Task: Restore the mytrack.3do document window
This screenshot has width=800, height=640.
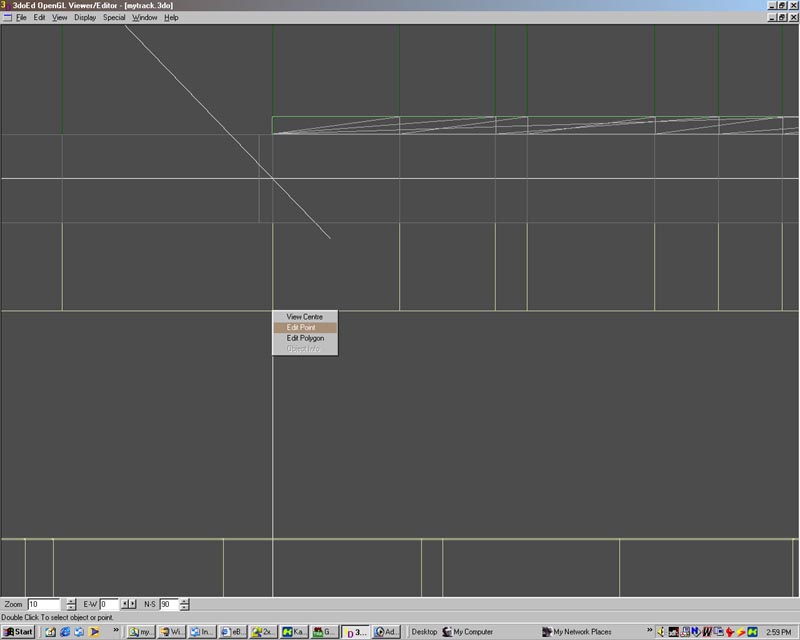Action: 782,17
